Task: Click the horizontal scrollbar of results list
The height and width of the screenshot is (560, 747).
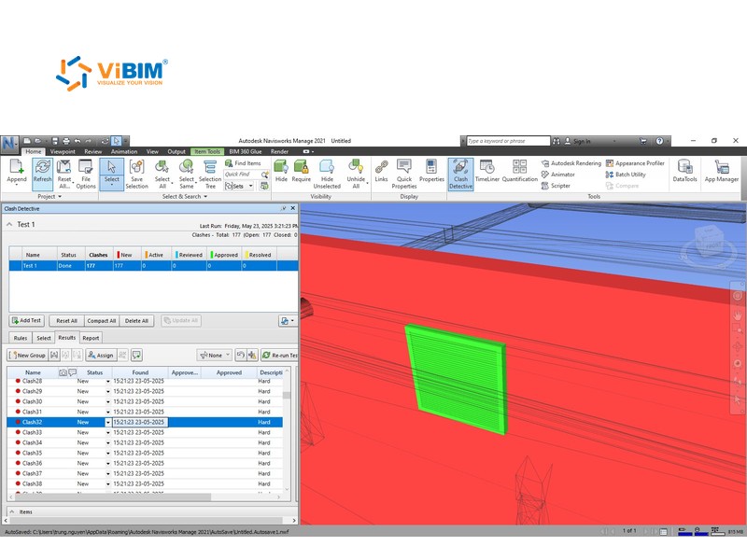Action: click(113, 497)
